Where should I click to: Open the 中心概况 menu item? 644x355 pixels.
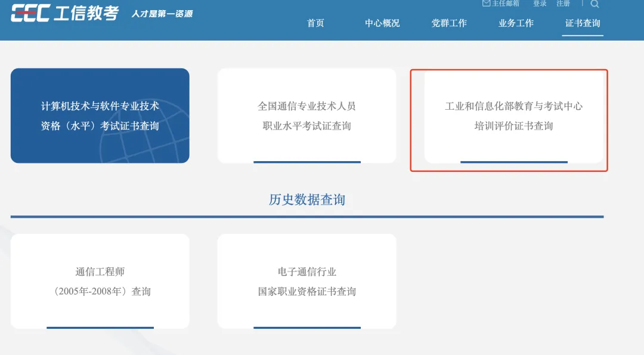click(x=382, y=23)
